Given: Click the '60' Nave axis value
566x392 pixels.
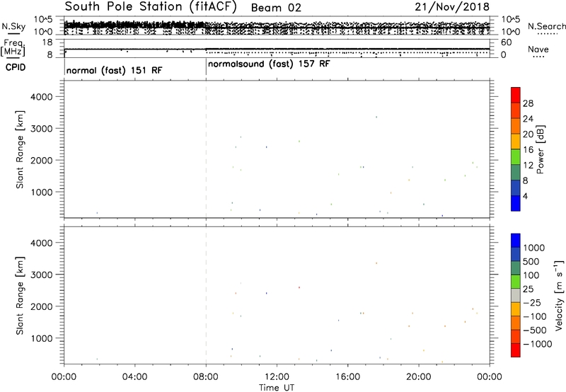Looking at the screenshot, I should pyautogui.click(x=507, y=42).
